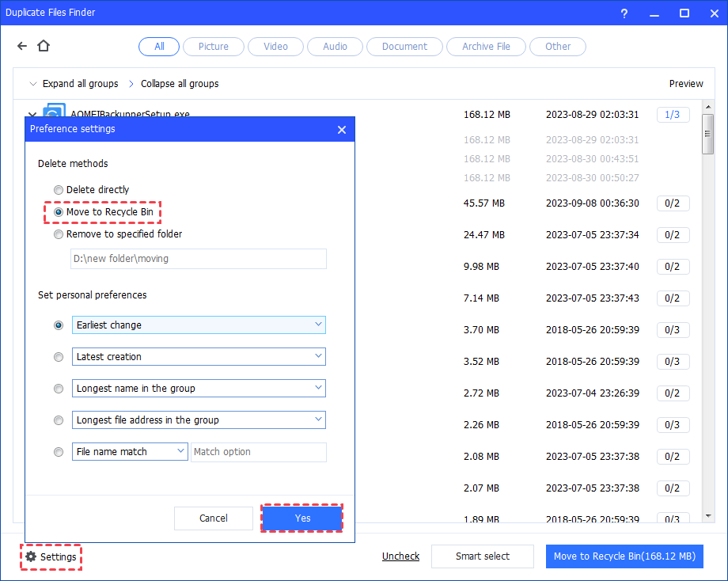Click the 0/2 badge for 2.08 MB group
This screenshot has height=581, width=728.
coord(673,457)
